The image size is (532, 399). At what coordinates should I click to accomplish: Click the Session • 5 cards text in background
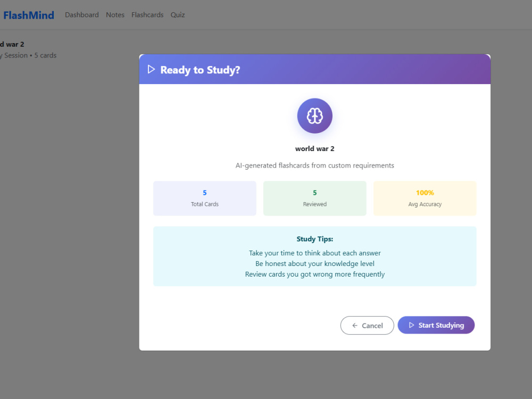point(28,55)
